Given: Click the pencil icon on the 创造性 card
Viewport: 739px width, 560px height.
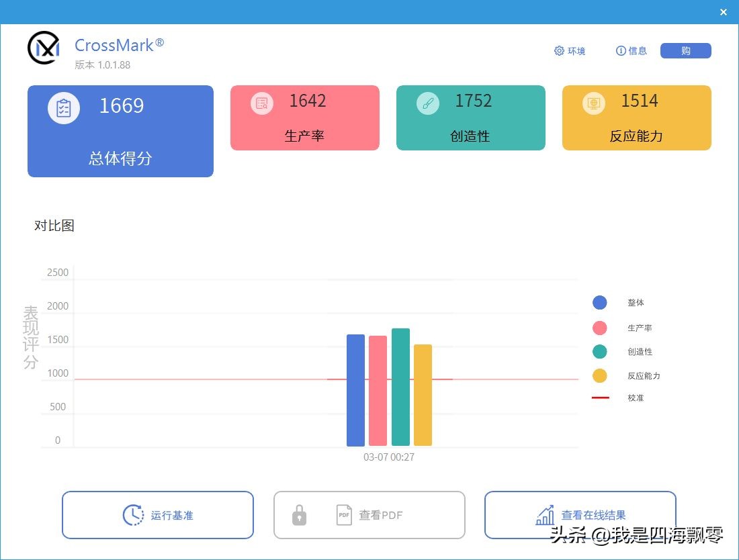Looking at the screenshot, I should coord(427,103).
